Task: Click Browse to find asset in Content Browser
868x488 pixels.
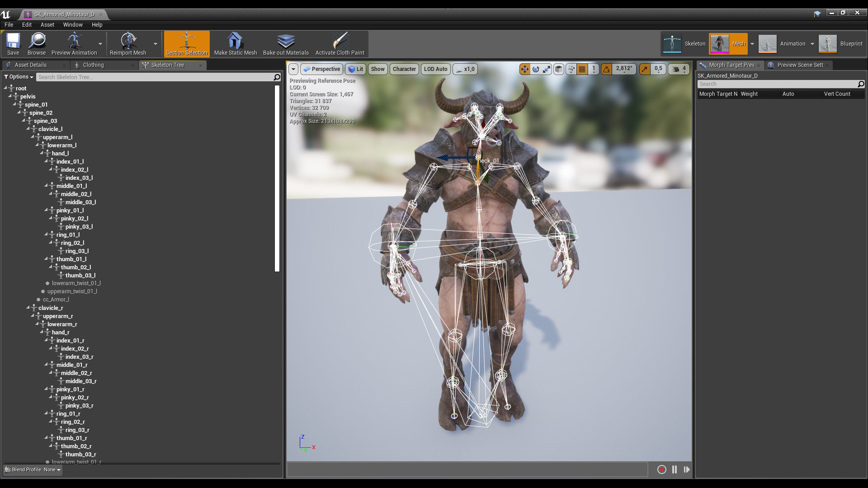Action: point(37,44)
